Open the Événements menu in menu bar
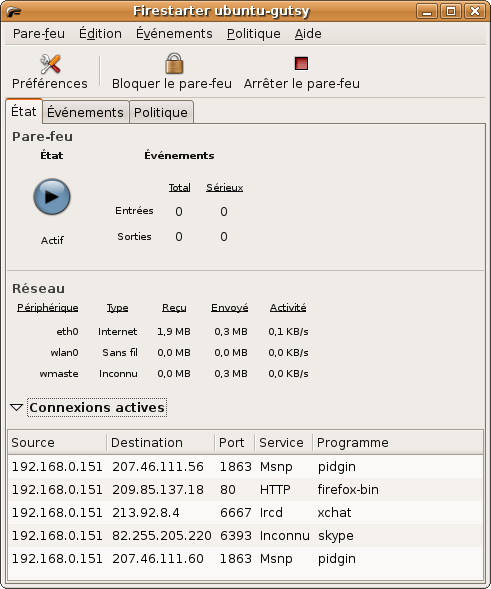Viewport: 491px width, 589px height. 174,34
